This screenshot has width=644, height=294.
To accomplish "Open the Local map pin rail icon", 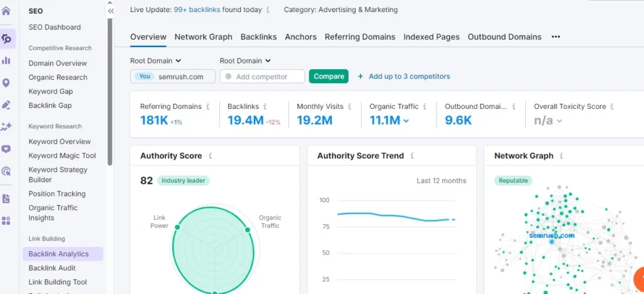I will (6, 83).
